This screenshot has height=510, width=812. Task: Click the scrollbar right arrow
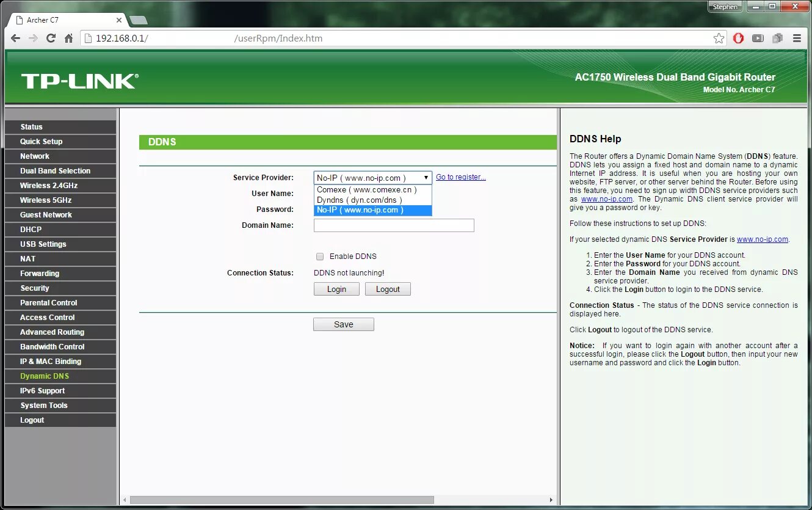pyautogui.click(x=551, y=500)
